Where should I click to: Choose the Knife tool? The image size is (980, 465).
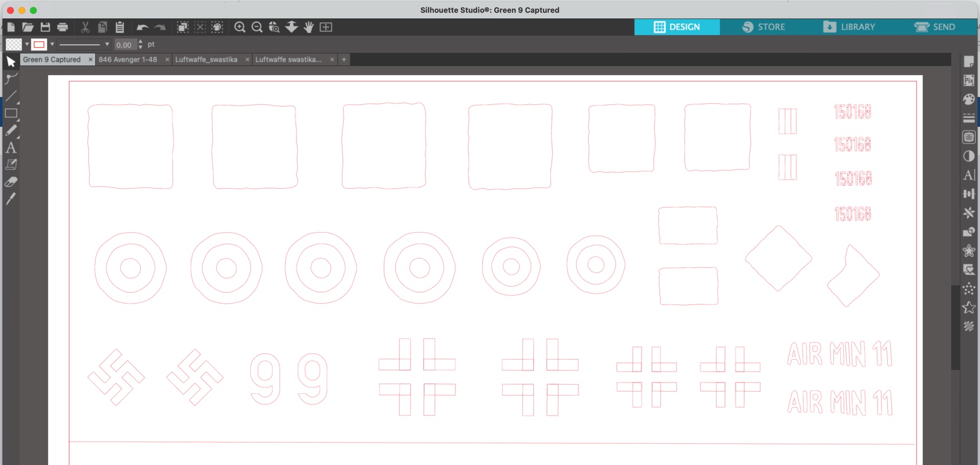click(11, 199)
